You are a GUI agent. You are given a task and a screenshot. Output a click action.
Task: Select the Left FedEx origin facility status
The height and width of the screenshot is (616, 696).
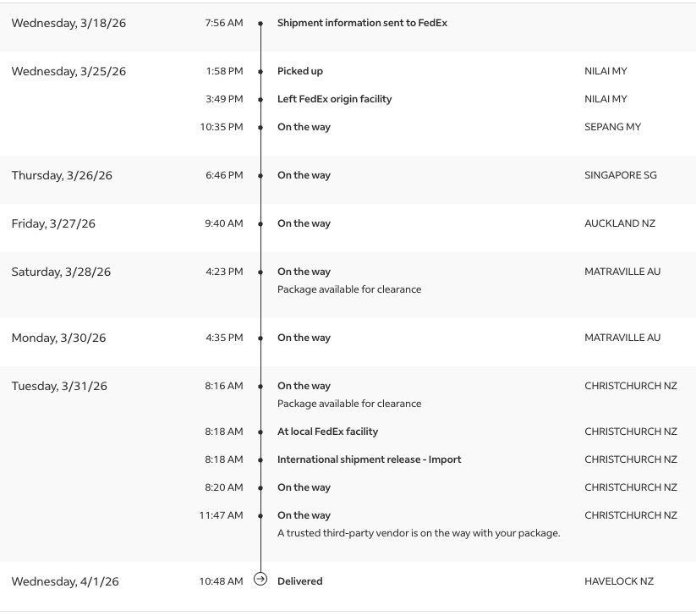point(334,99)
